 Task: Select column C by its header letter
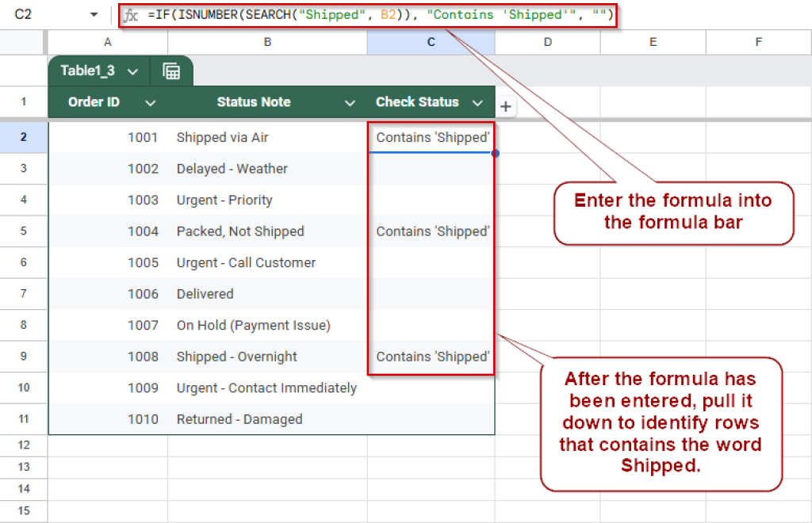pos(431,44)
